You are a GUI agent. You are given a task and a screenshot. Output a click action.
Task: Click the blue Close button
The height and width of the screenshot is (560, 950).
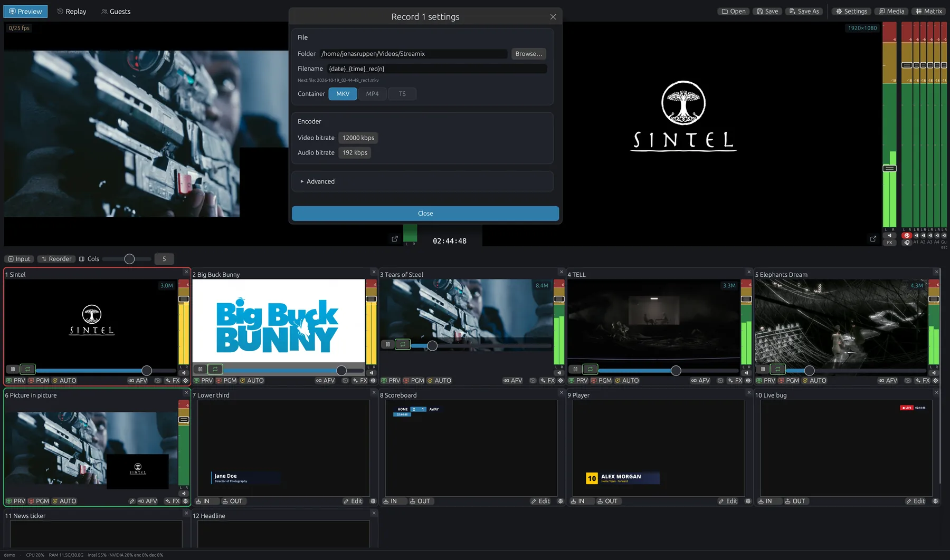(x=425, y=214)
